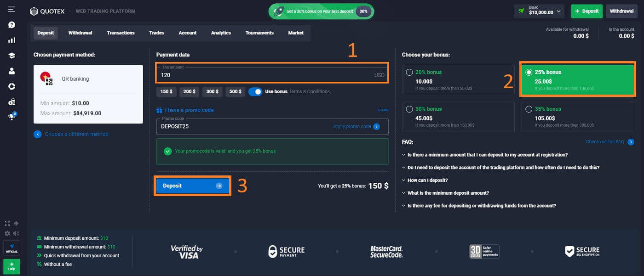The image size is (644, 276).
Task: Select the 300 $ quick amount chip
Action: [x=212, y=91]
